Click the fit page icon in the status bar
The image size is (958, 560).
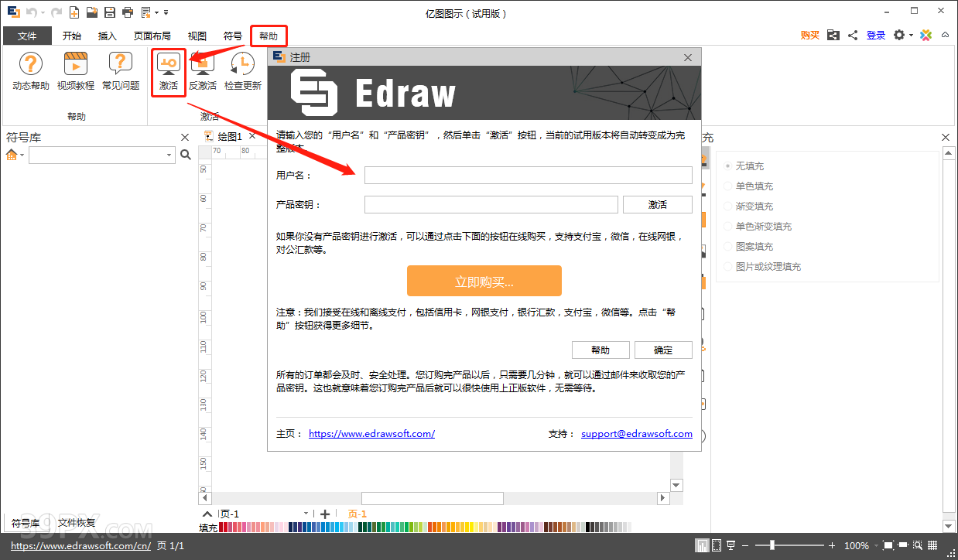coord(889,546)
